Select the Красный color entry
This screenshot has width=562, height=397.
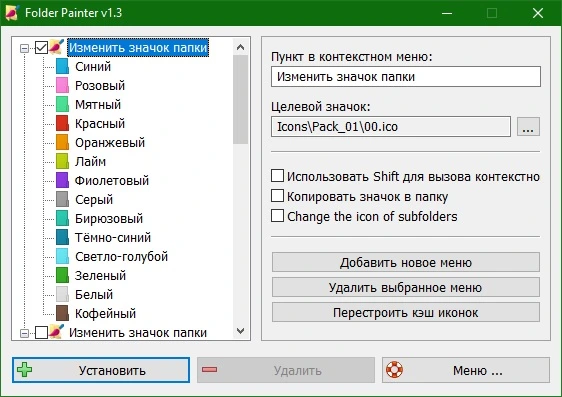pos(100,124)
